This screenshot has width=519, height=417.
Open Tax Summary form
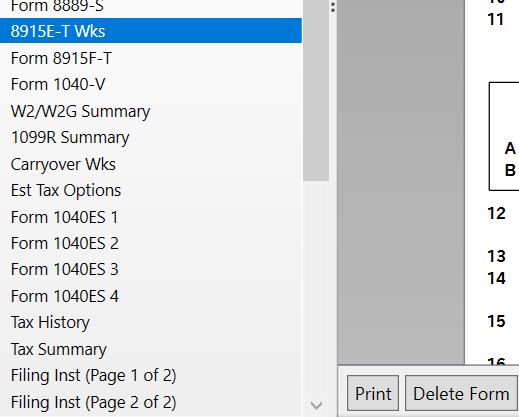coord(151,349)
